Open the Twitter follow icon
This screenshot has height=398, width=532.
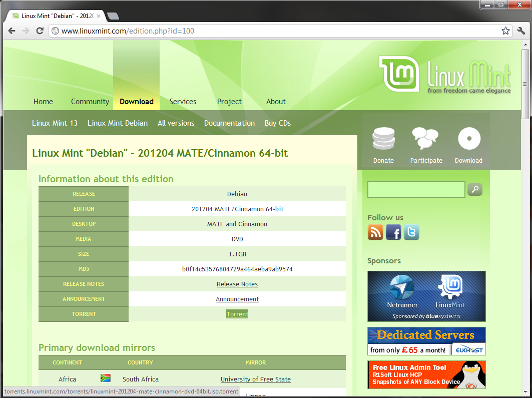pos(411,232)
